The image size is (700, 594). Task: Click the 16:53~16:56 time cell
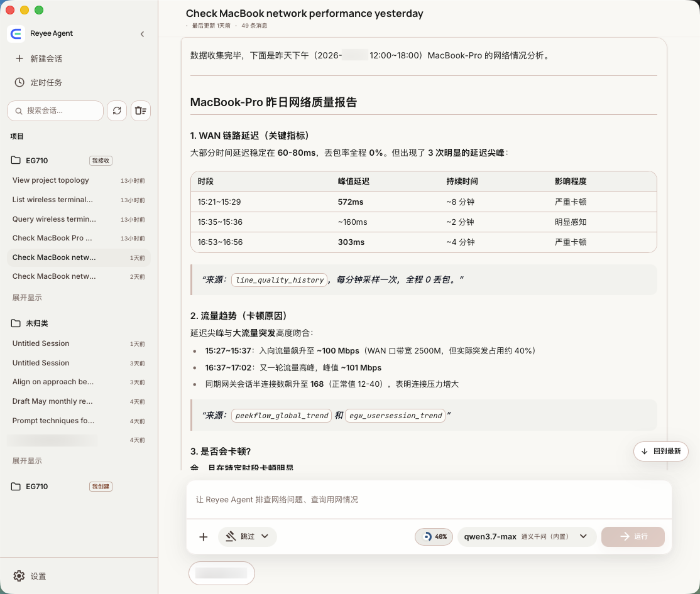[x=220, y=242]
